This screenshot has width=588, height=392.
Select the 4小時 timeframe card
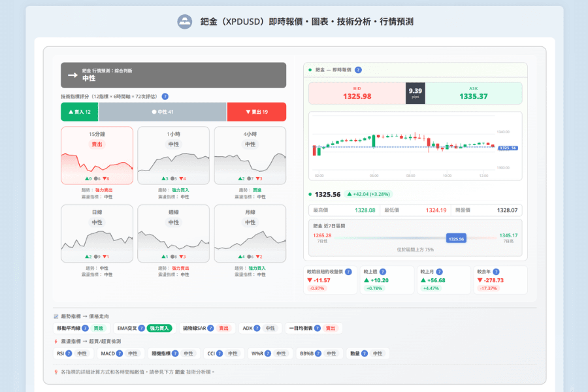coord(250,155)
